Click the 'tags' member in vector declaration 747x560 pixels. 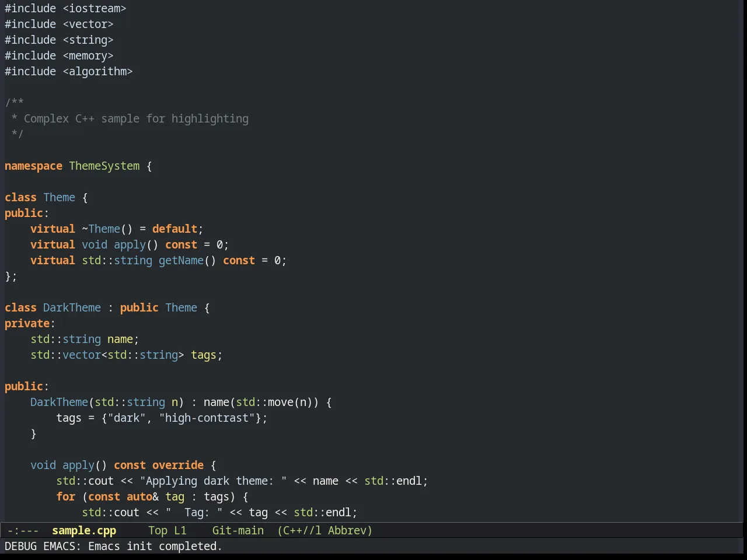[x=204, y=355]
